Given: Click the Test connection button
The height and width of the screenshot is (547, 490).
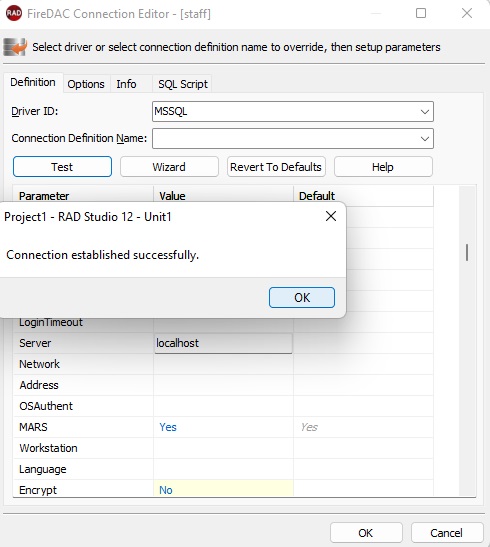Looking at the screenshot, I should [x=62, y=167].
